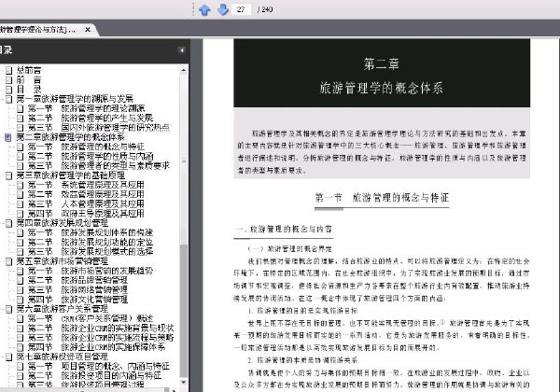Open the bookmark 目 录
This screenshot has height=392, width=560.
[x=29, y=90]
